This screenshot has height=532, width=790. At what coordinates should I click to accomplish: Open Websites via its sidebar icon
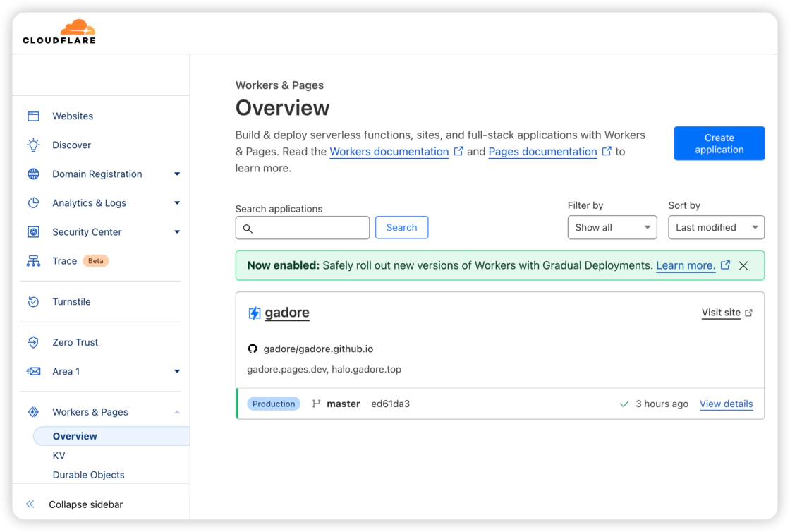[33, 116]
